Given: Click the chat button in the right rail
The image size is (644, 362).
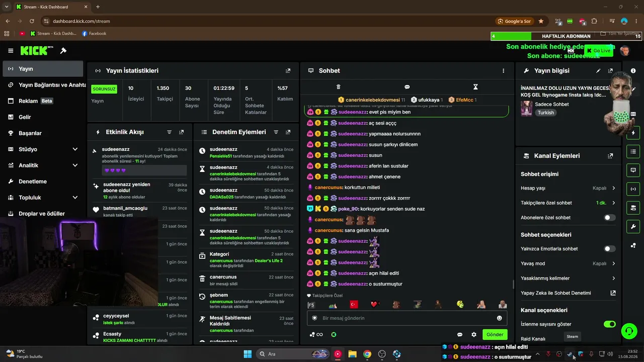Looking at the screenshot, I should pos(633,170).
